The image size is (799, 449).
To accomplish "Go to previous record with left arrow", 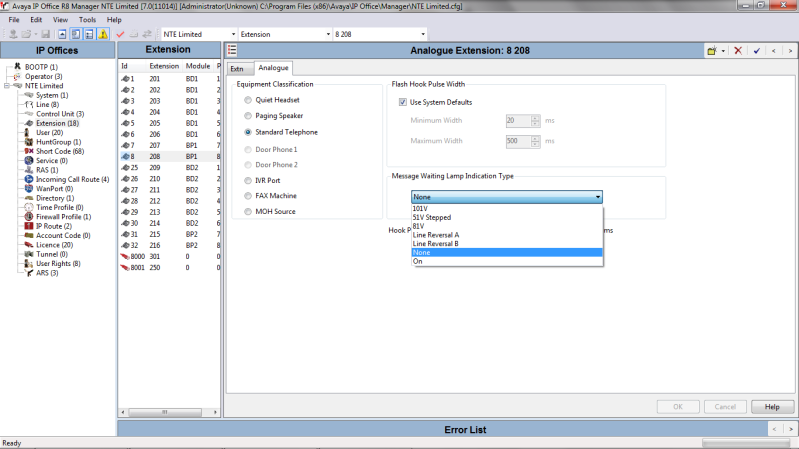I will 774,50.
